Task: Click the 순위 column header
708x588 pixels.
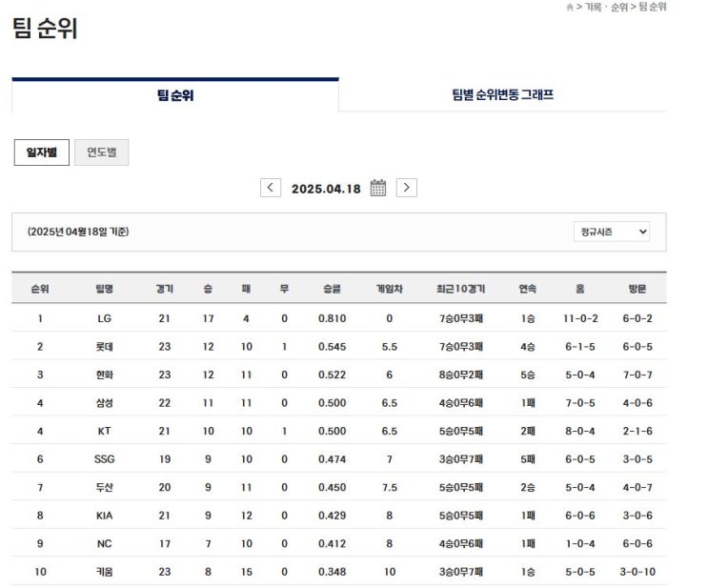Action: click(40, 289)
